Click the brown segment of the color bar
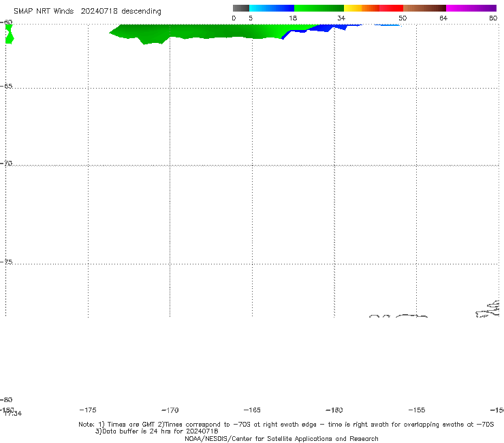The image size is (504, 443). click(x=424, y=8)
